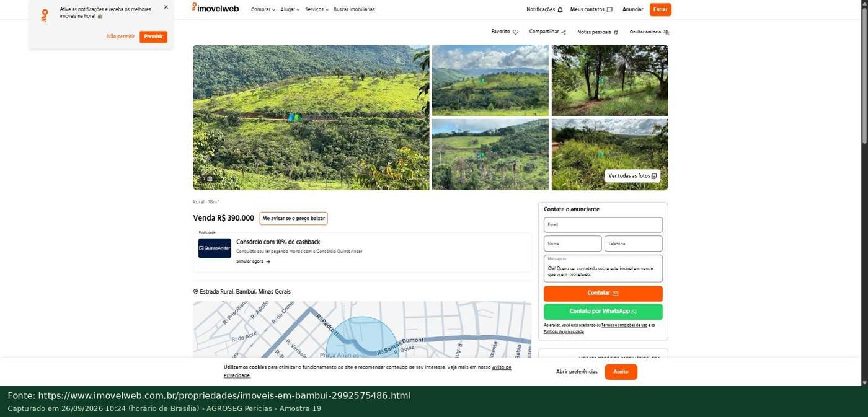Open the palm trees valley thumbnail

[490, 154]
